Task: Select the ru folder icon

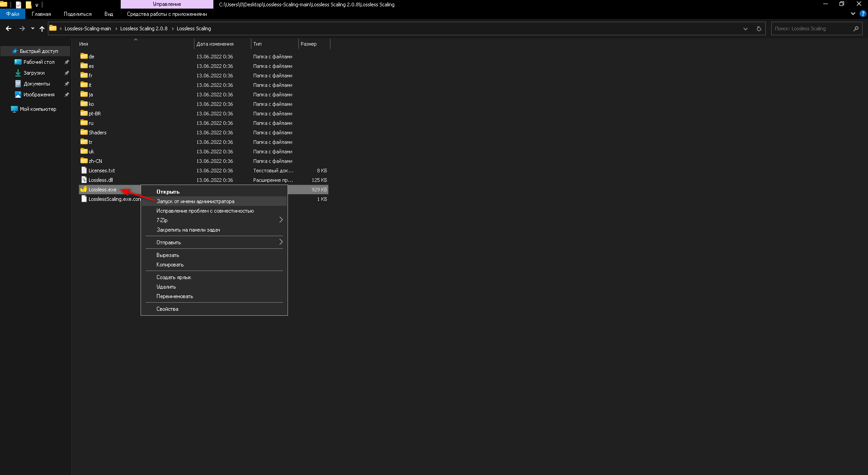Action: point(84,123)
